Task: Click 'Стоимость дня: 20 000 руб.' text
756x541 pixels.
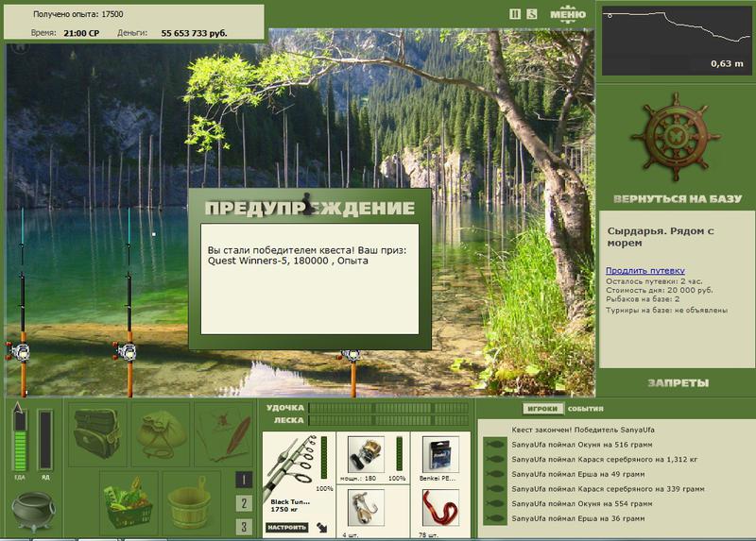Action: point(659,291)
